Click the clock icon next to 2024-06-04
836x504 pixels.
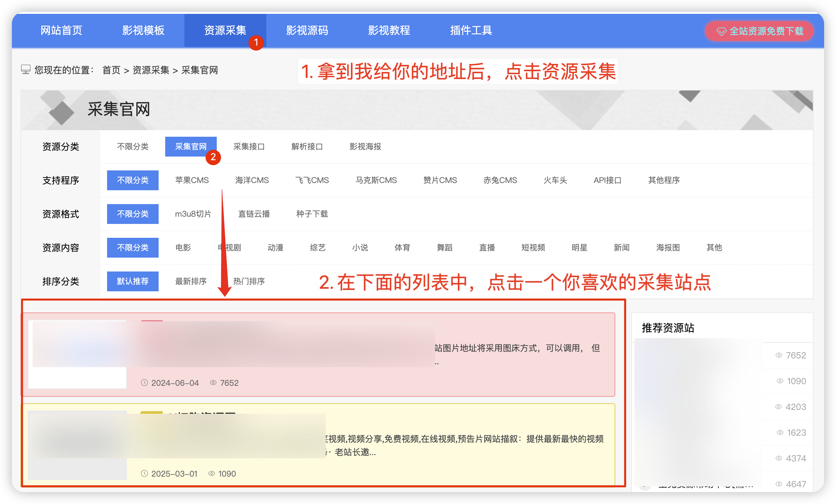(x=144, y=382)
